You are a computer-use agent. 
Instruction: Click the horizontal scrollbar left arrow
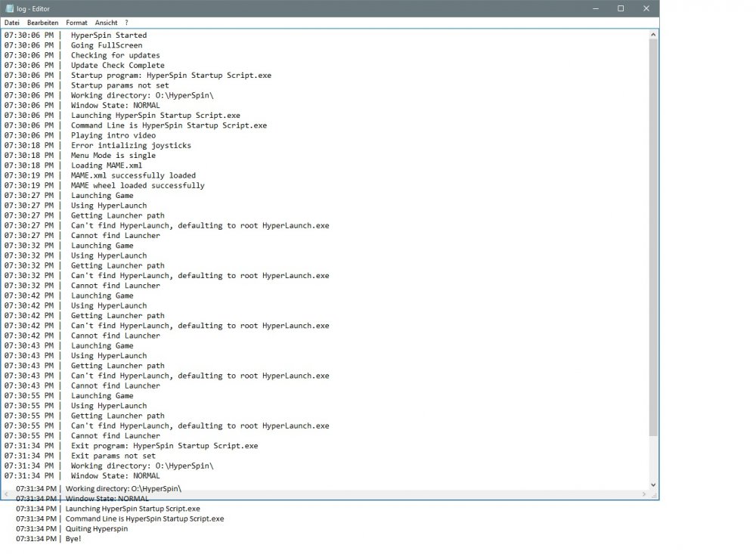tap(7, 494)
